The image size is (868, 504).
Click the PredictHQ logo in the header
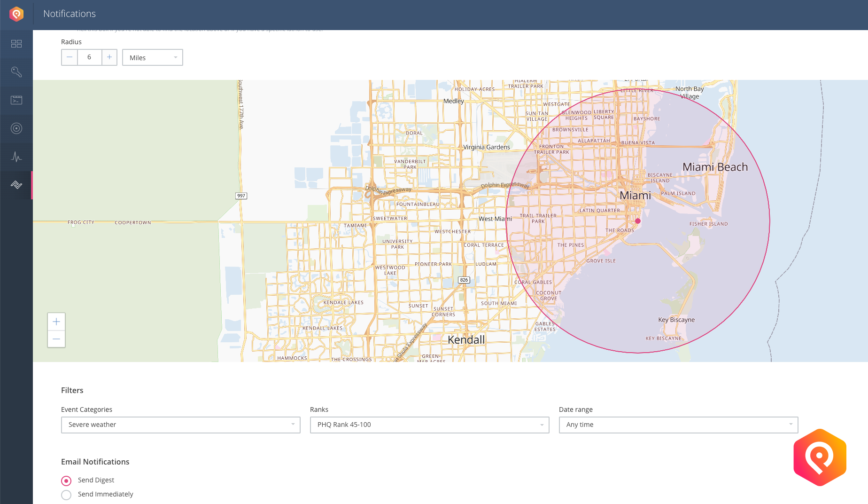click(16, 14)
